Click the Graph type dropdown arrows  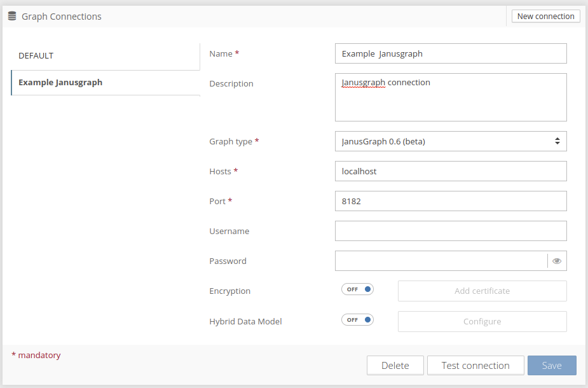pos(557,141)
